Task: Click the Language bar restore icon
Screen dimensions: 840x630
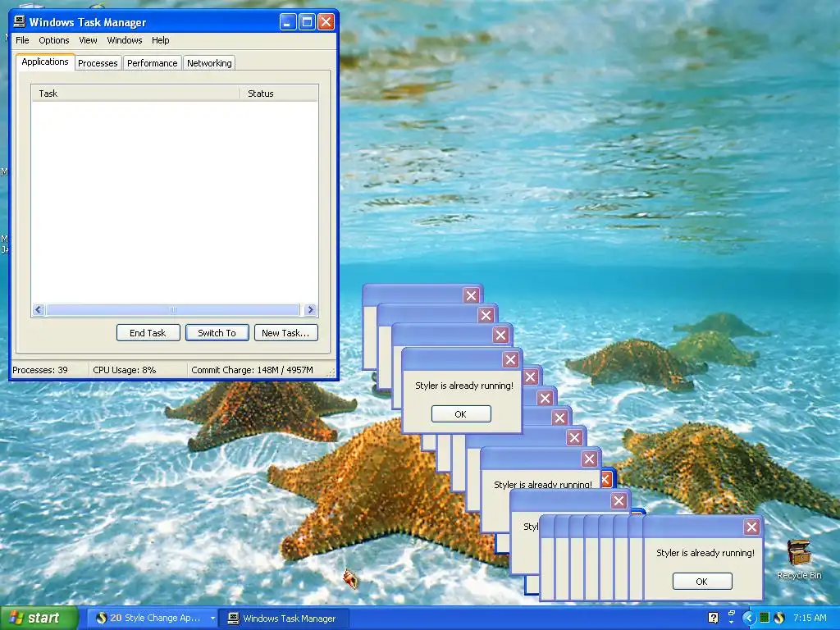Action: tap(732, 614)
